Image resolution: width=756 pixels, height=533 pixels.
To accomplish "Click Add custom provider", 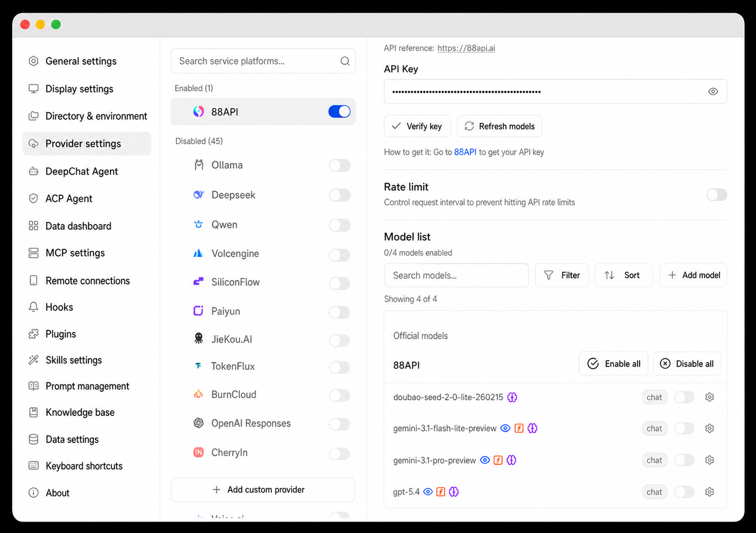I will 263,490.
